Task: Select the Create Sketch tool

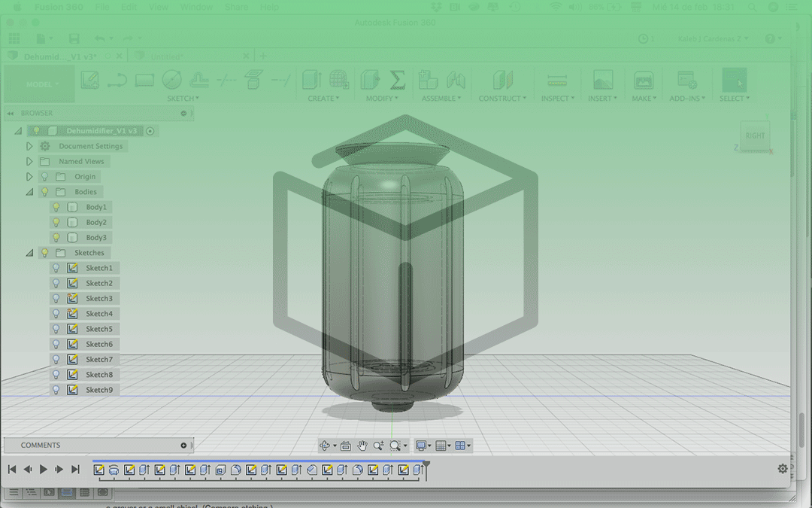Action: pos(90,80)
